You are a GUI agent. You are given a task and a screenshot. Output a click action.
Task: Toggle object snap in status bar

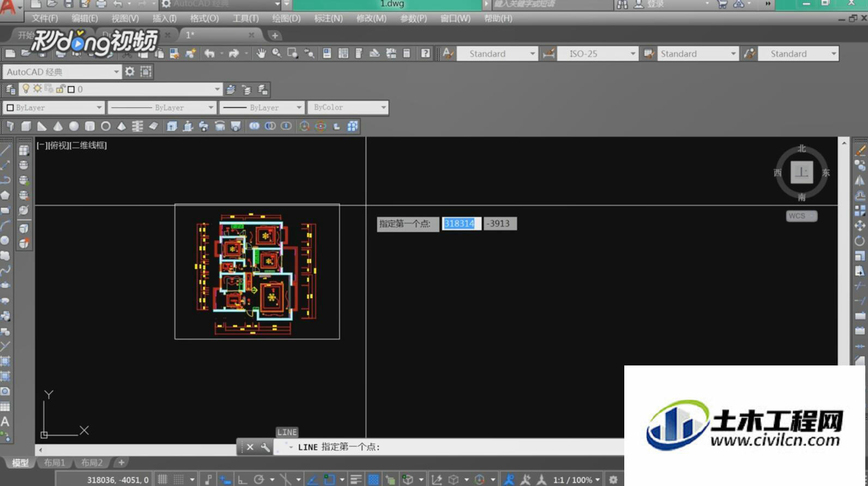329,479
